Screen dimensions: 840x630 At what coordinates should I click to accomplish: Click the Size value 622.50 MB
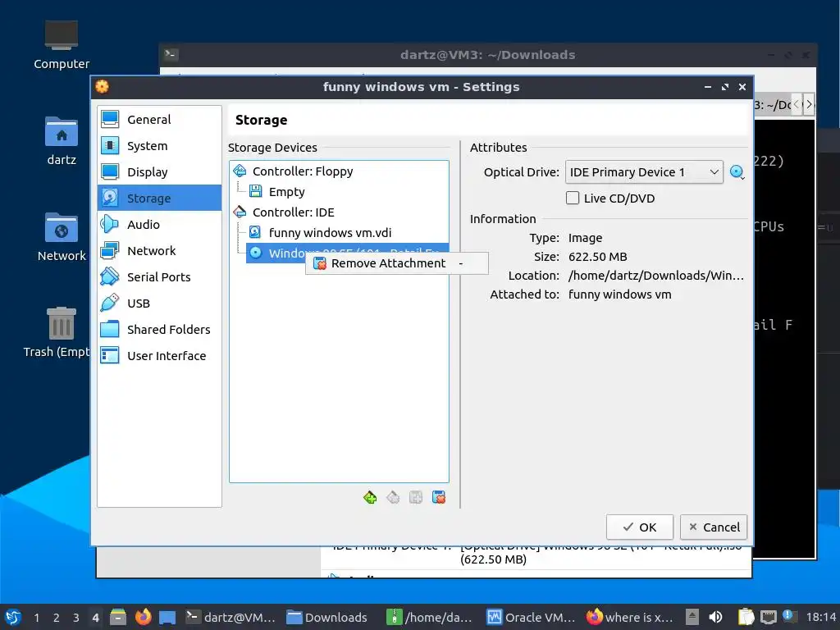pos(597,257)
